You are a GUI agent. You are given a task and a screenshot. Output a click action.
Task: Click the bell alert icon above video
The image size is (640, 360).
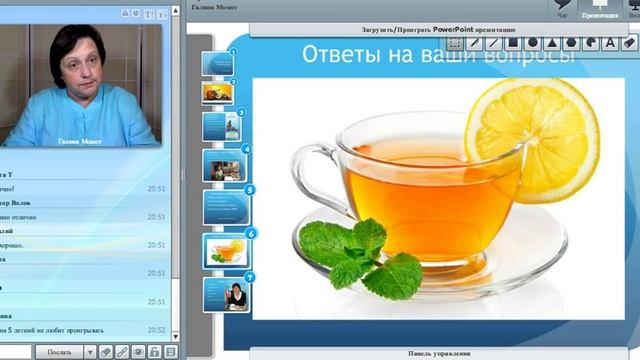click(125, 13)
